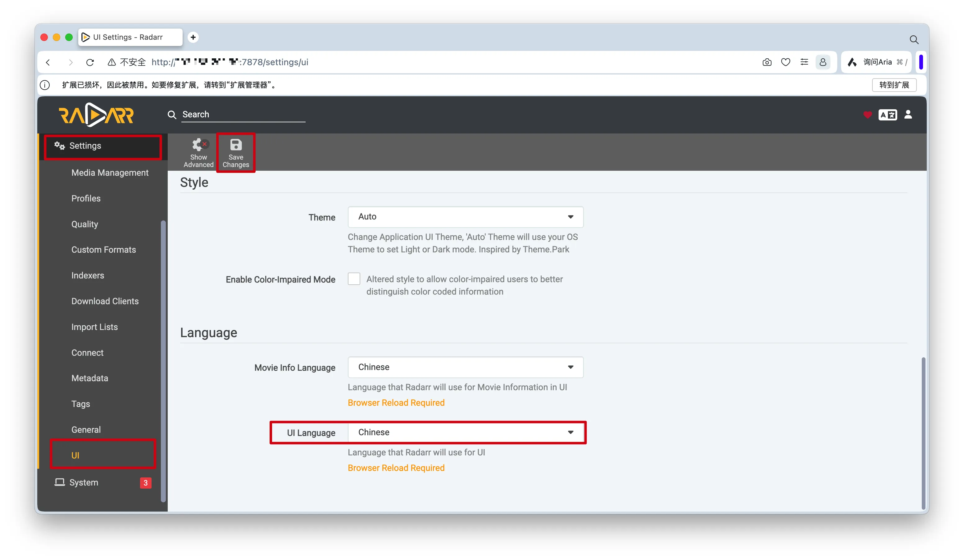
Task: Click the Language section heading
Action: coord(208,332)
